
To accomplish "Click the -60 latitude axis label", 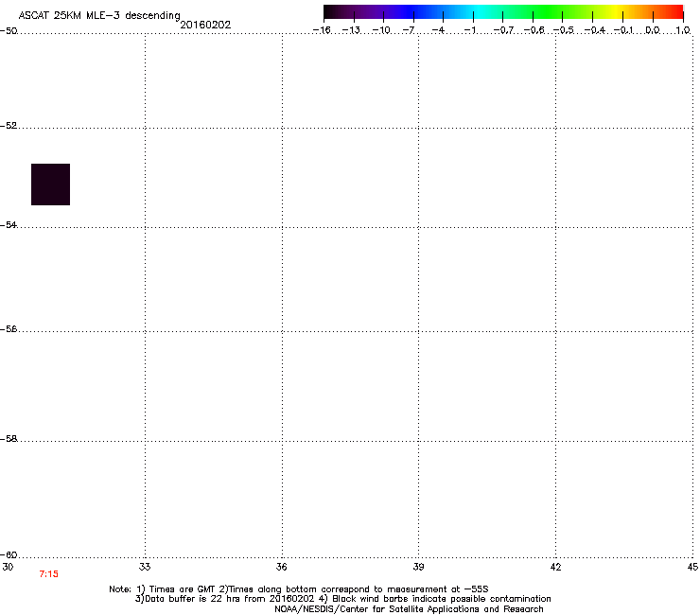I will (9, 554).
